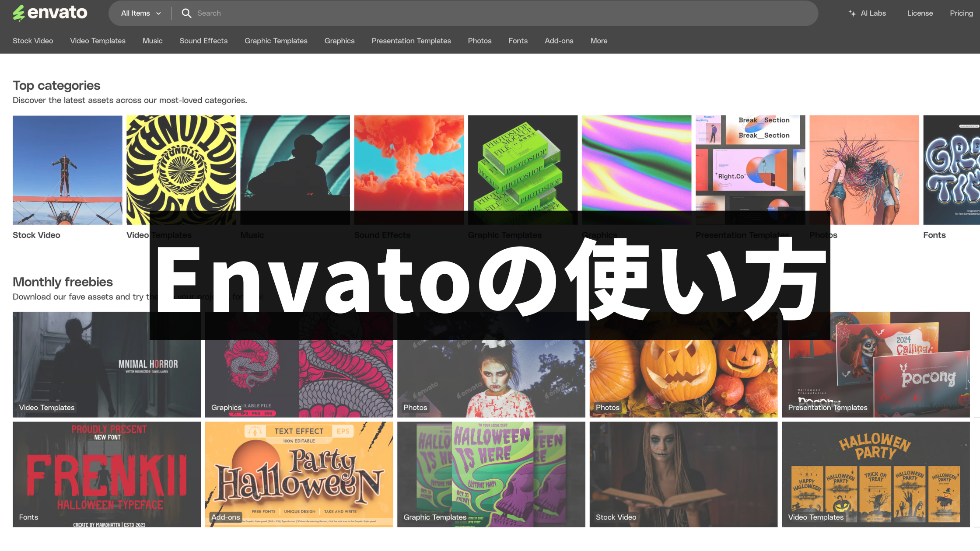Open witch reading book Stock Video freebie
This screenshot has height=551, width=980.
tap(683, 474)
